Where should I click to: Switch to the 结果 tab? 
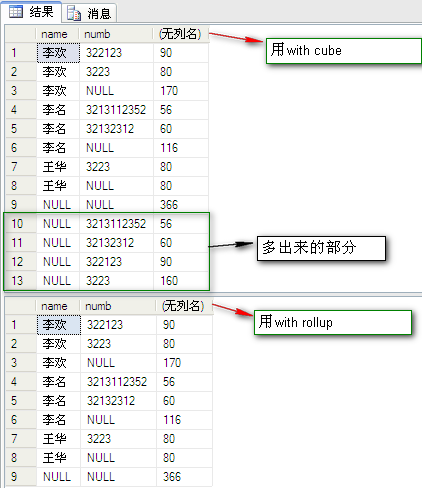pyautogui.click(x=31, y=12)
